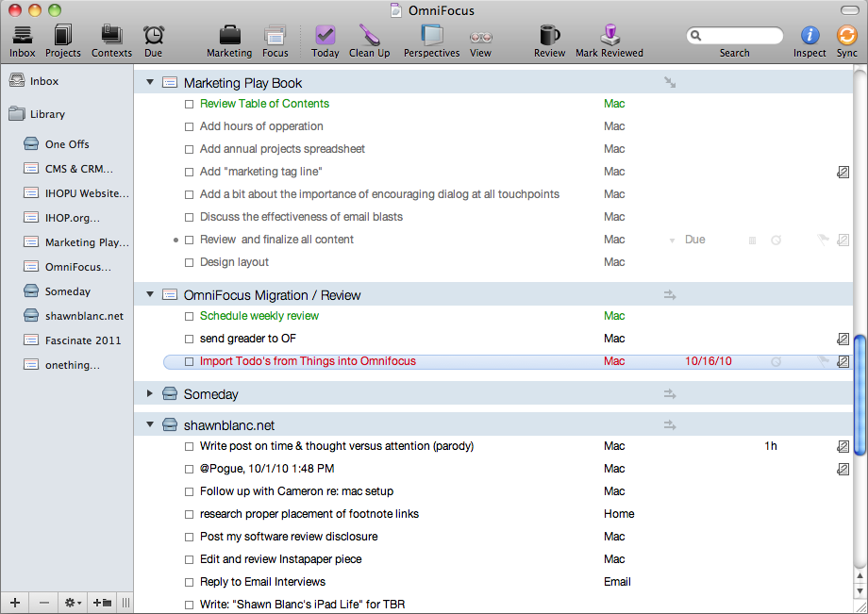Run the Clean Up brush tool

point(369,36)
